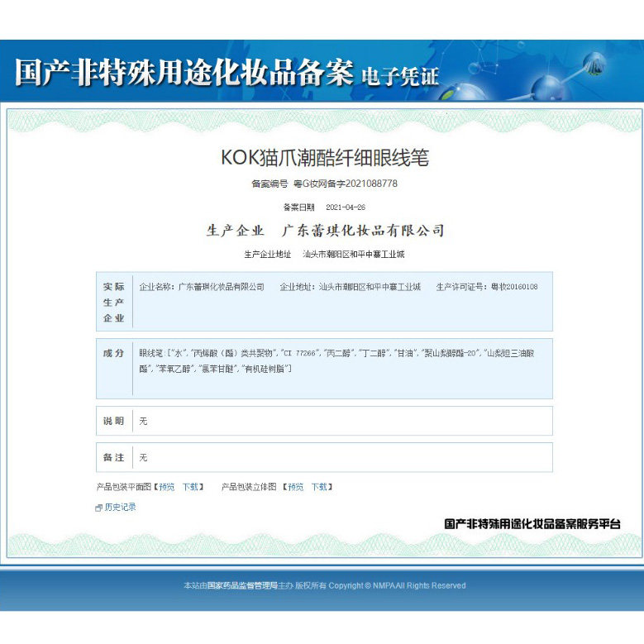This screenshot has width=644, height=644.
Task: Click the 国家药品监督管理局 footer link
Action: [242, 585]
